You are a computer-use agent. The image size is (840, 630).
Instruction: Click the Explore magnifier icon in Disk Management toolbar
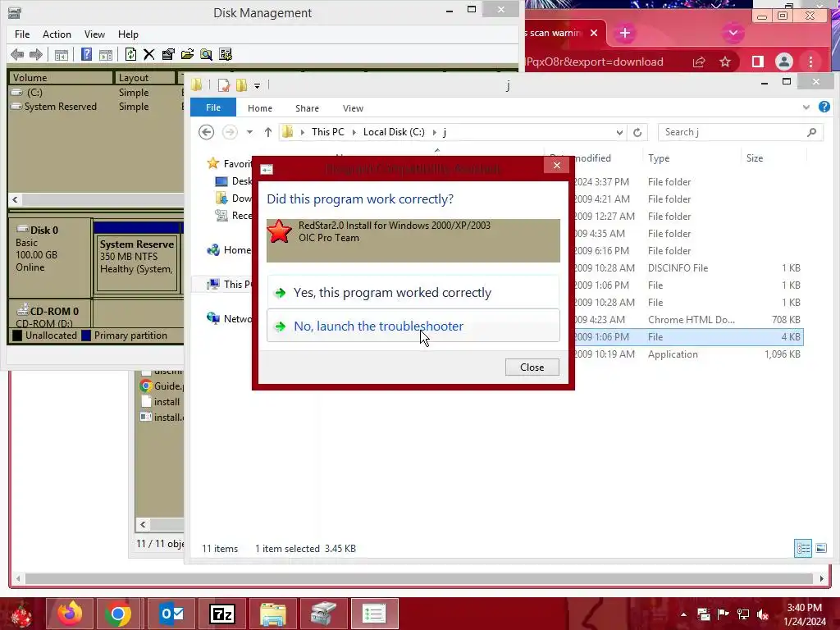[206, 54]
